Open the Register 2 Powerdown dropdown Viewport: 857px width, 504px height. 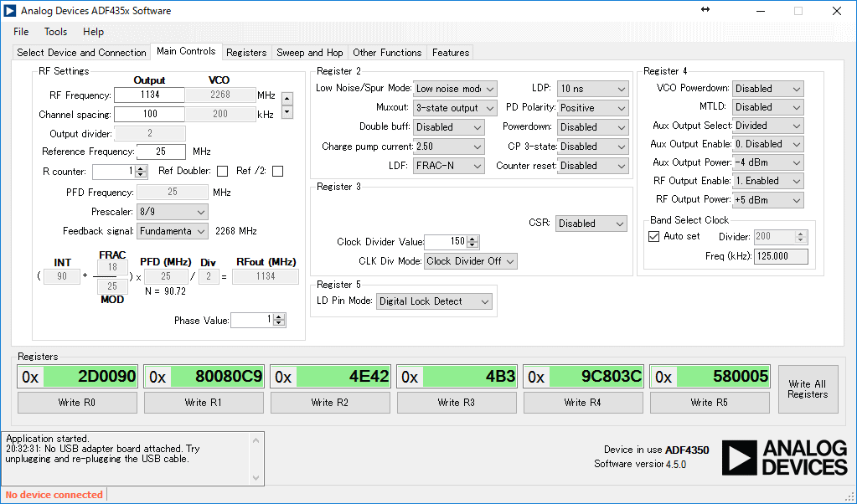coord(593,127)
